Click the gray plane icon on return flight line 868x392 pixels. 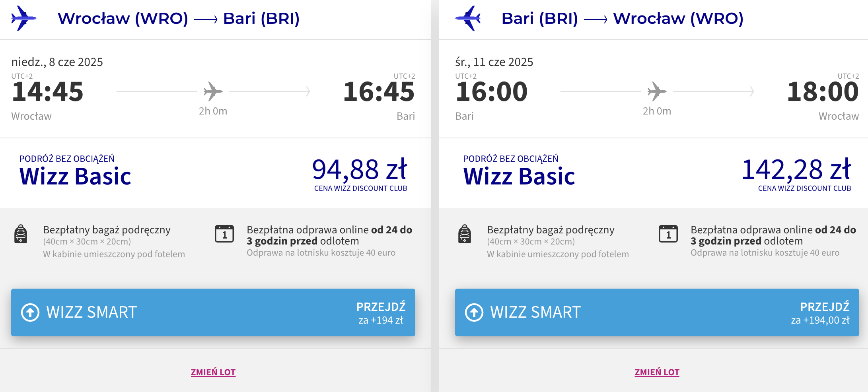click(x=657, y=91)
